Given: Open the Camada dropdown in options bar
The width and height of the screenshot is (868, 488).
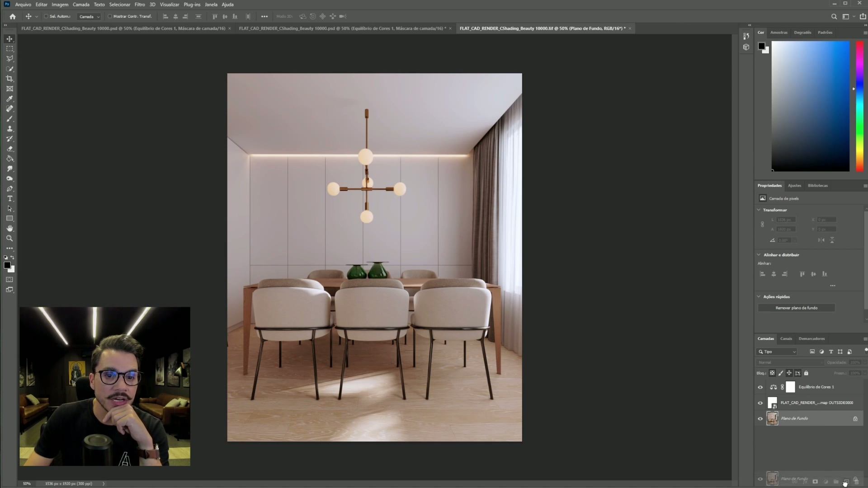Looking at the screenshot, I should click(89, 17).
